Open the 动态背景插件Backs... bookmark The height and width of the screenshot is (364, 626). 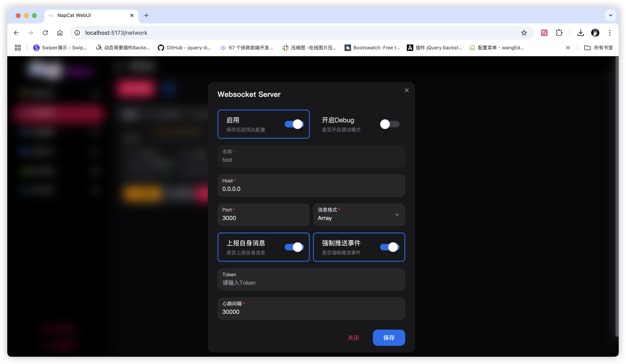(123, 48)
